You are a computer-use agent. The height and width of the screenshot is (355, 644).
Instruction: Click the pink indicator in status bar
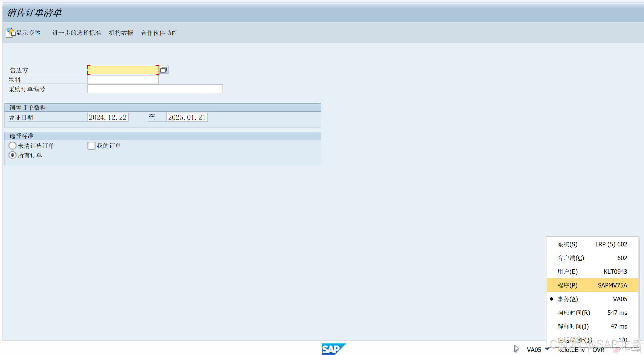616,350
